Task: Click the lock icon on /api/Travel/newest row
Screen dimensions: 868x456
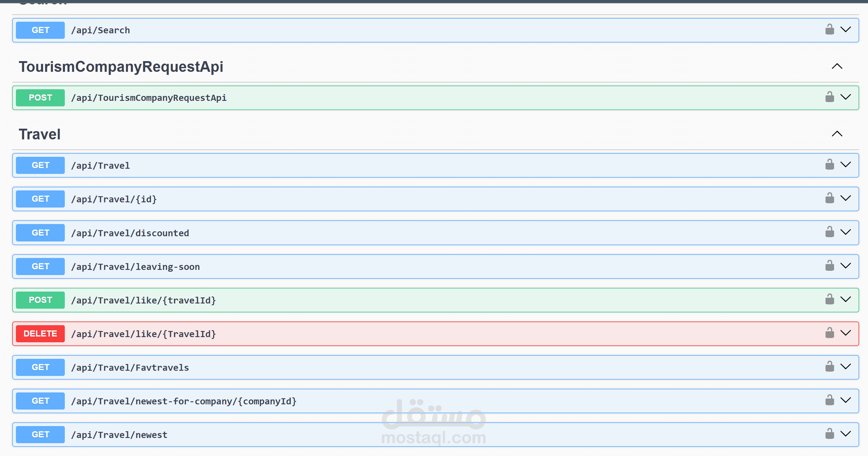Action: pos(829,434)
